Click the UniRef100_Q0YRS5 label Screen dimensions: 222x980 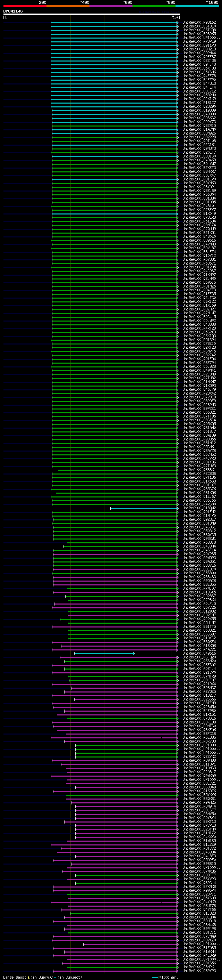tap(199, 554)
